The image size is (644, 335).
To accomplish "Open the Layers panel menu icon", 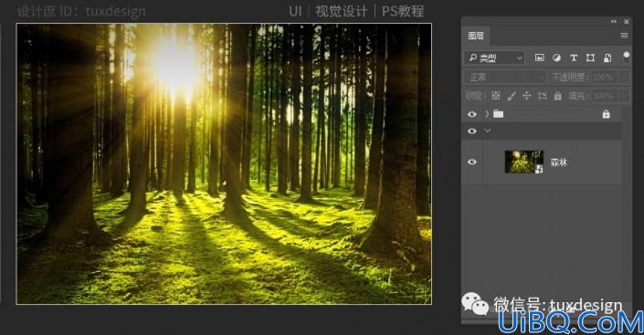I will coord(624,36).
